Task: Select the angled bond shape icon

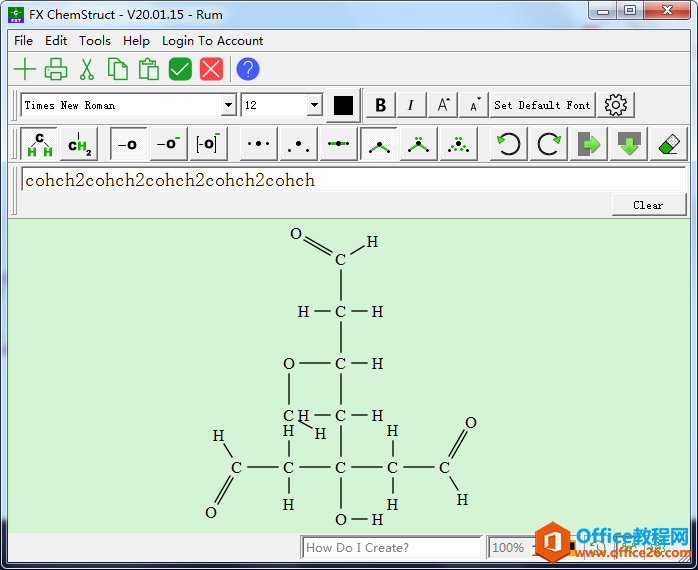Action: click(379, 144)
